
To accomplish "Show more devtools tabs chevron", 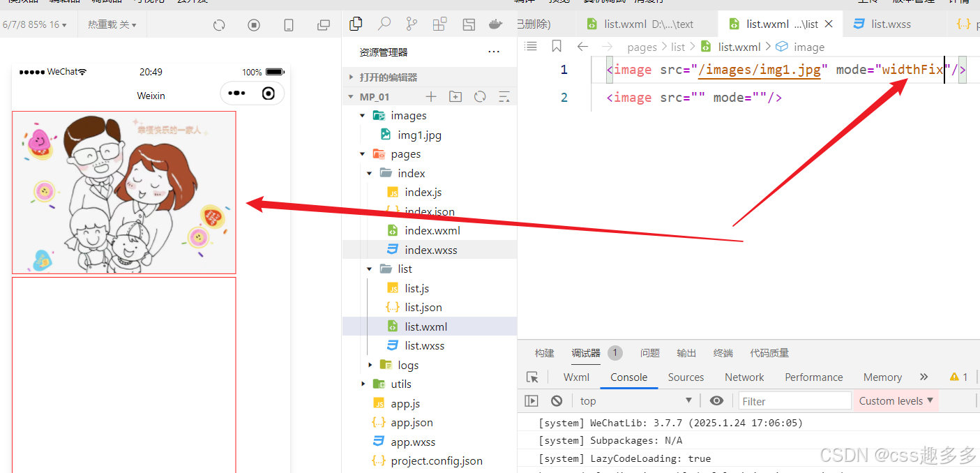I will click(x=924, y=377).
